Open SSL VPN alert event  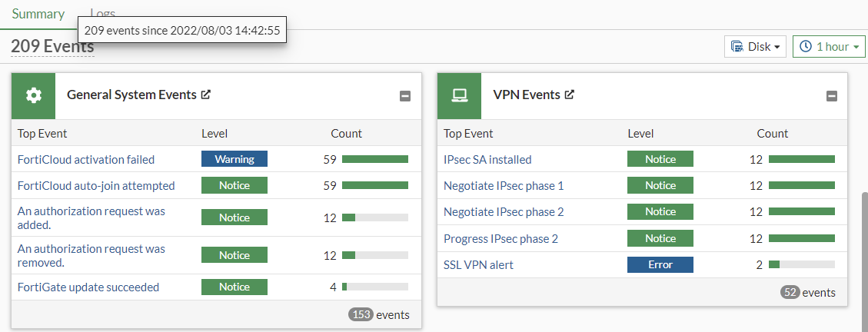tap(478, 264)
